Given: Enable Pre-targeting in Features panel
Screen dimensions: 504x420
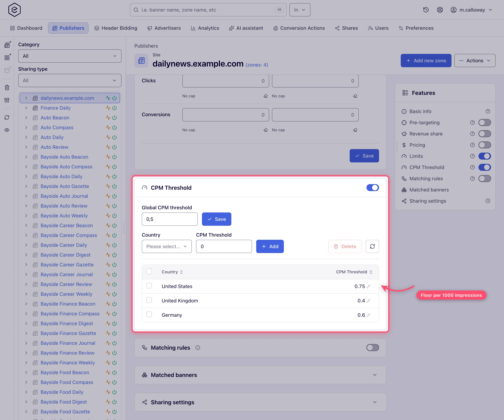Looking at the screenshot, I should pos(485,123).
